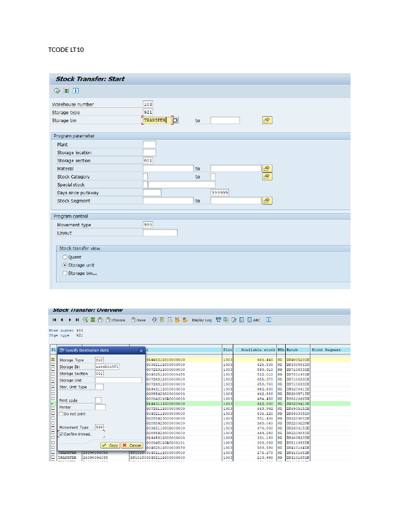Open Stock Segment multiple selection arrow button
The image size is (399, 532).
pos(268,201)
